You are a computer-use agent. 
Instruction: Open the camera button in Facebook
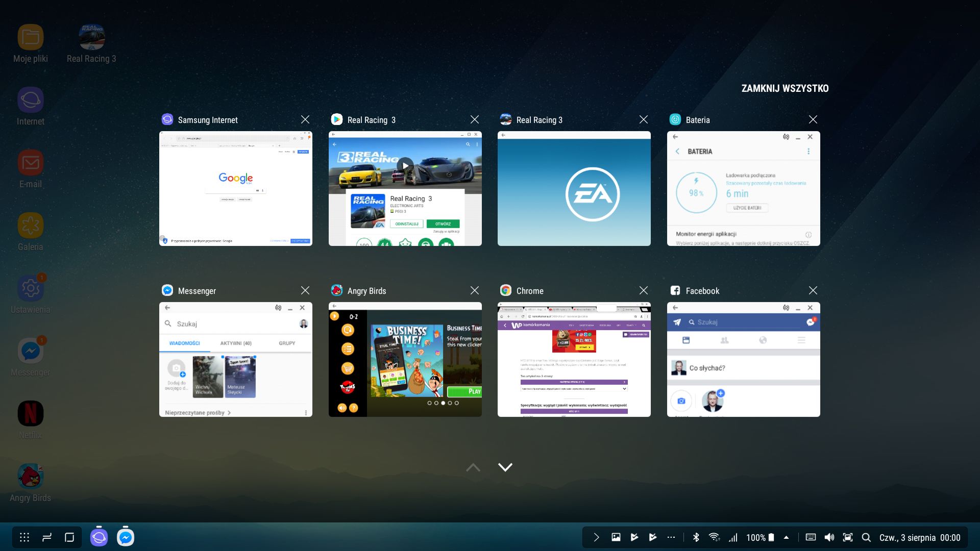coord(681,401)
